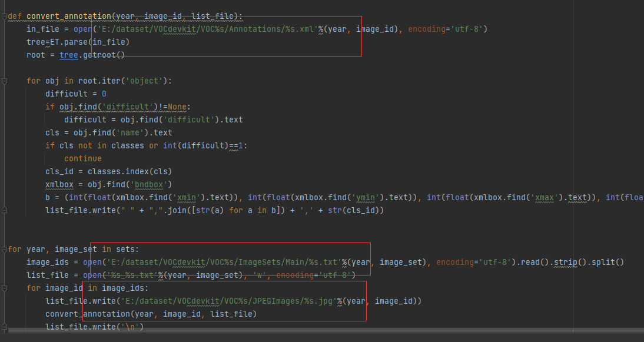
Task: Click the JPEGImages/%s.jpg path string
Action: 229,301
